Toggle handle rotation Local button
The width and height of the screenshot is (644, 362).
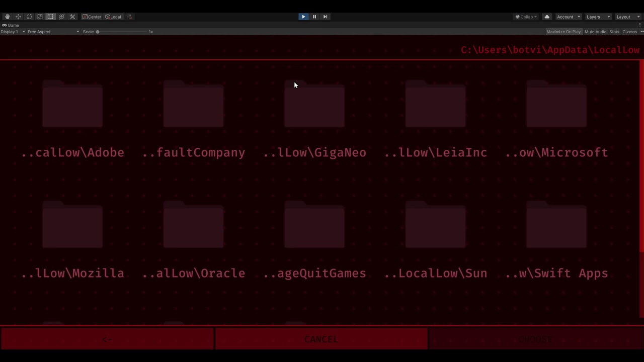[x=113, y=17]
